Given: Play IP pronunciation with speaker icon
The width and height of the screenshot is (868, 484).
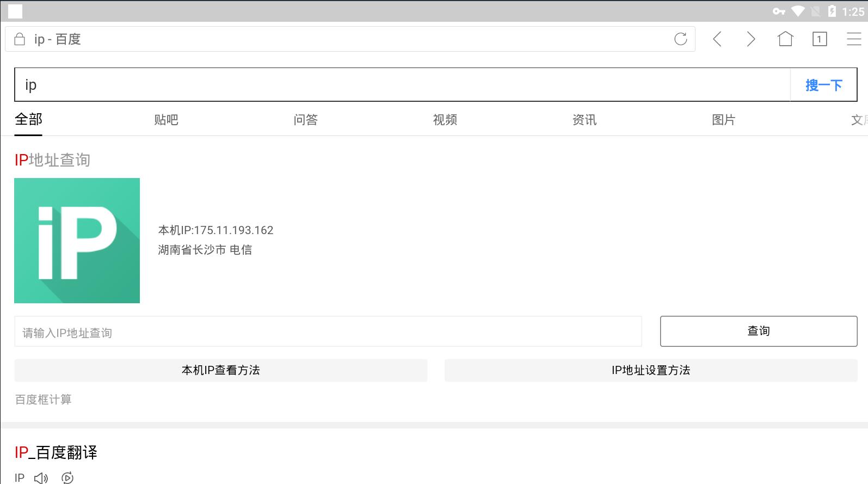Looking at the screenshot, I should pyautogui.click(x=41, y=478).
